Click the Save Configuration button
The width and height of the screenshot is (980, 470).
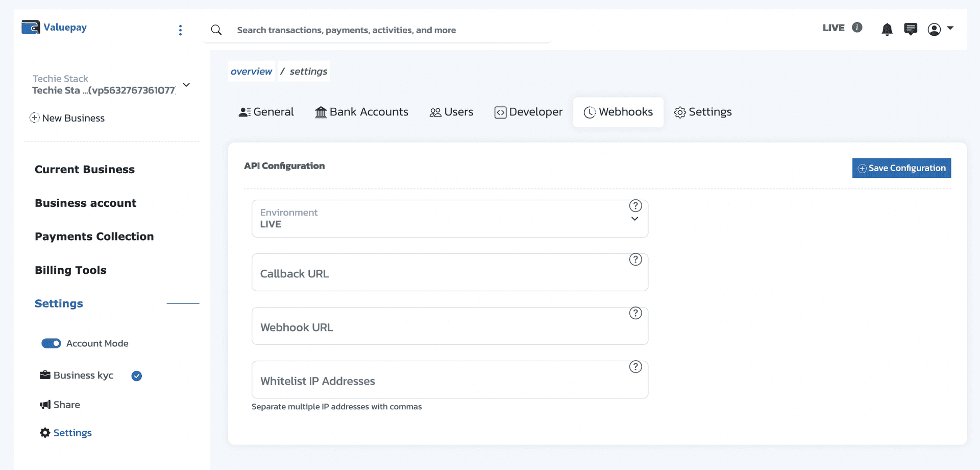point(901,168)
